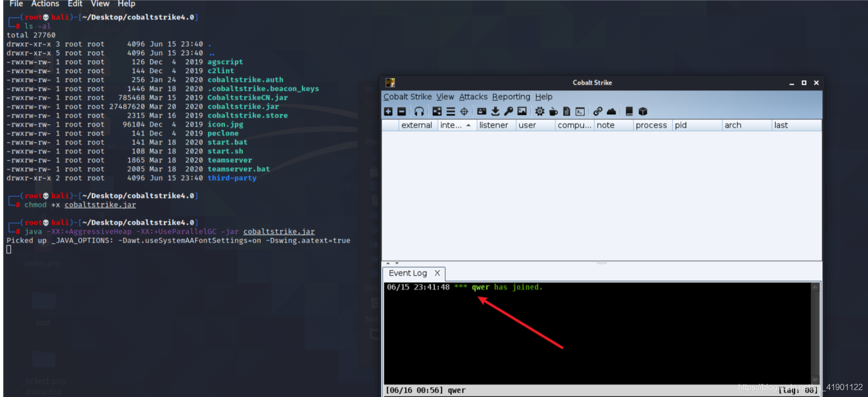This screenshot has width=868, height=397.
Task: Open the Reporting menu
Action: click(x=511, y=96)
